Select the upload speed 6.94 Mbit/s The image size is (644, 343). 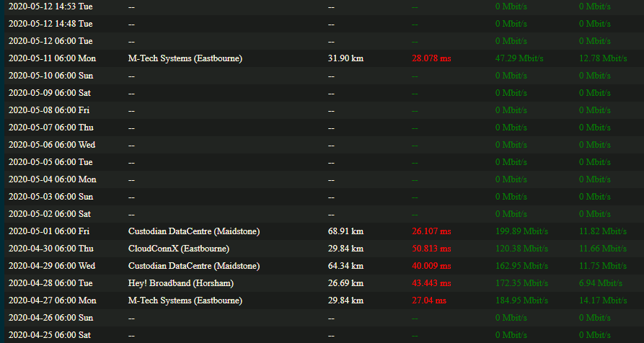tap(601, 283)
